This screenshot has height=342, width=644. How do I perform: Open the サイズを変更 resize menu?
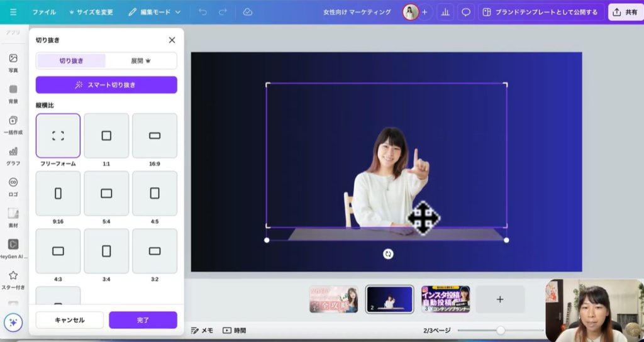(91, 12)
